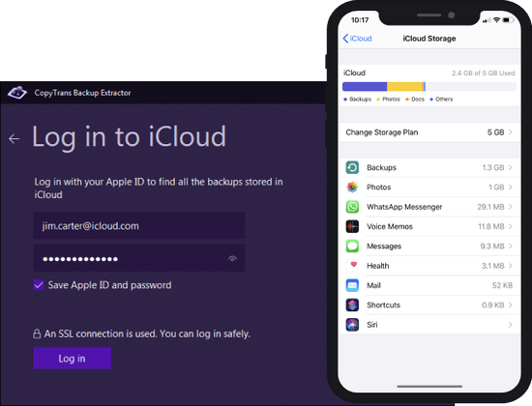Tap the battery status icon on phone
The height and width of the screenshot is (406, 532).
tap(508, 20)
